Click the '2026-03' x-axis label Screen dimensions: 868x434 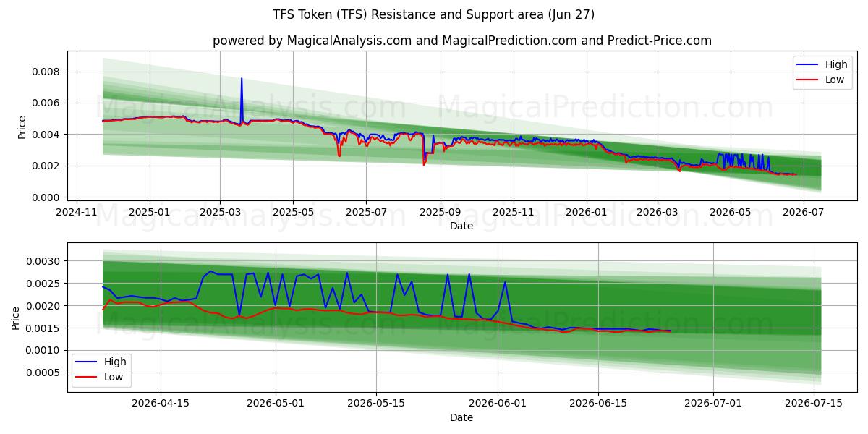pos(657,213)
